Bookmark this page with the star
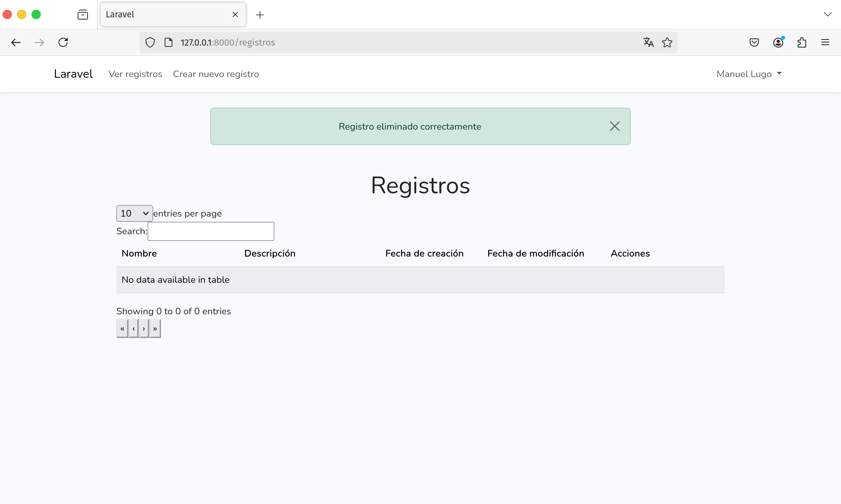The width and height of the screenshot is (841, 504). pos(667,42)
